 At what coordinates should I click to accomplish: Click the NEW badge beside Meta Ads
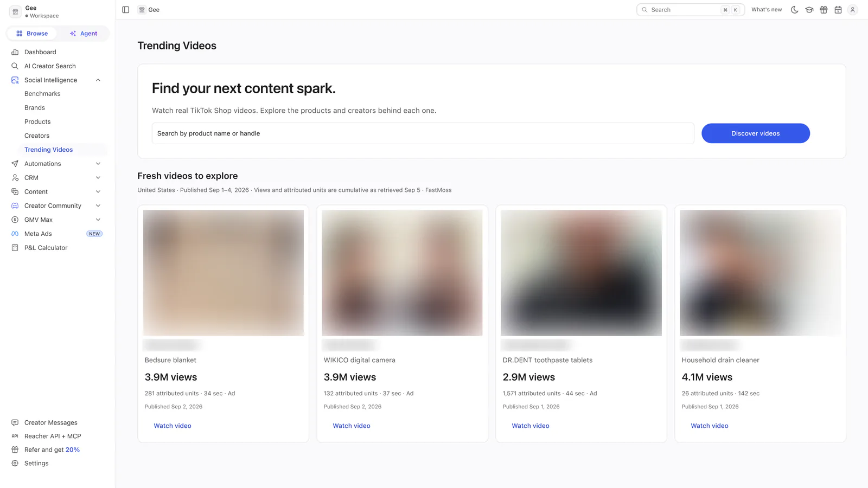tap(94, 234)
